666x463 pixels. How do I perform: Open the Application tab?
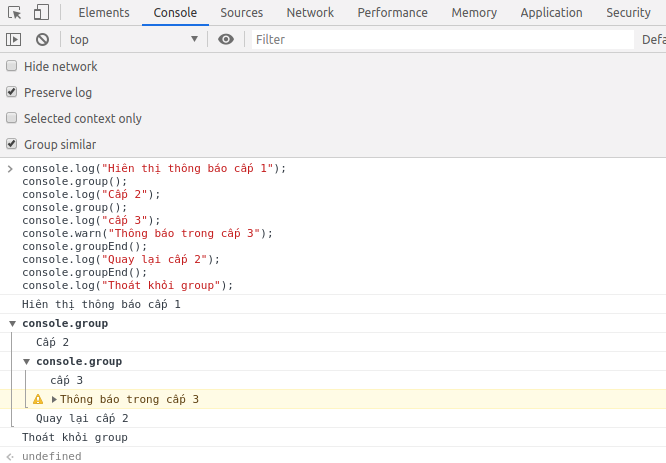551,13
